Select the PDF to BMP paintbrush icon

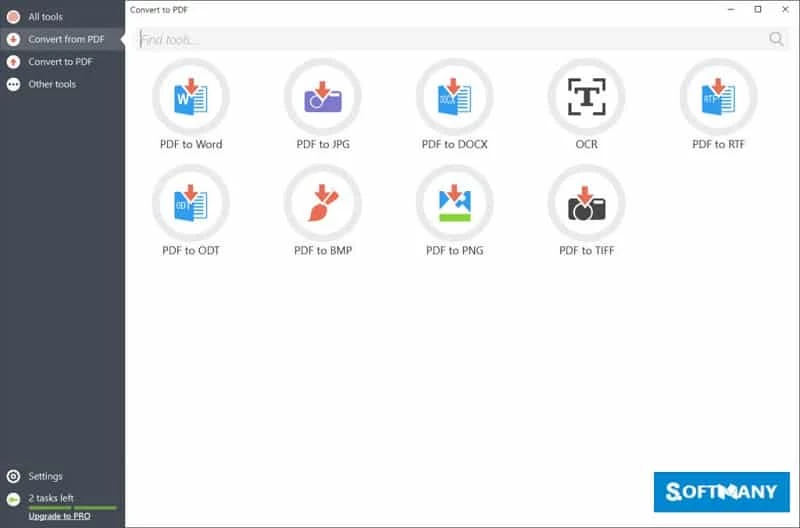[x=323, y=203]
